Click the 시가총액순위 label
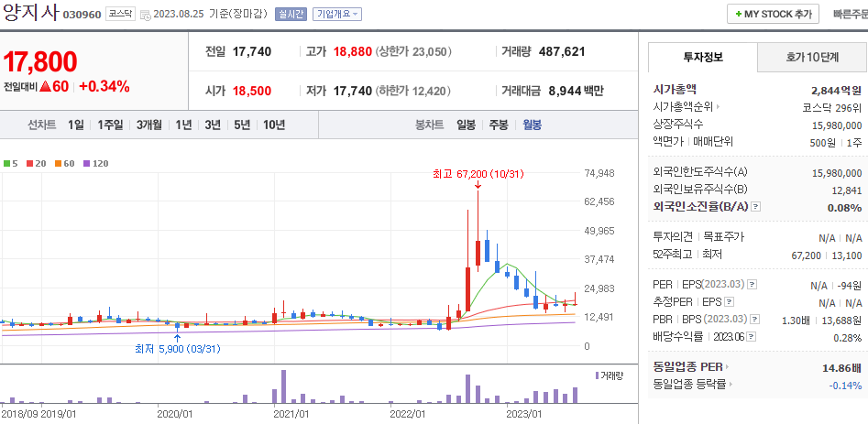The height and width of the screenshot is (424, 868). [684, 107]
